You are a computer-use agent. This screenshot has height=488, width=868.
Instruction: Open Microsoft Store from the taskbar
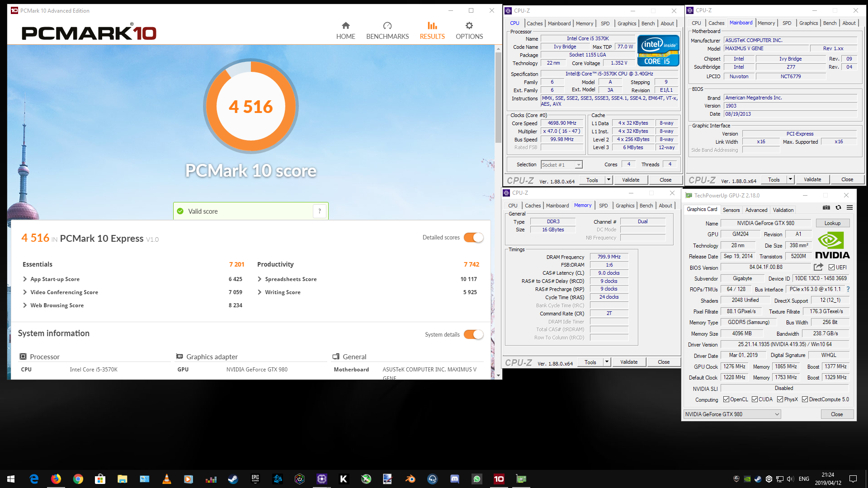pos(100,479)
